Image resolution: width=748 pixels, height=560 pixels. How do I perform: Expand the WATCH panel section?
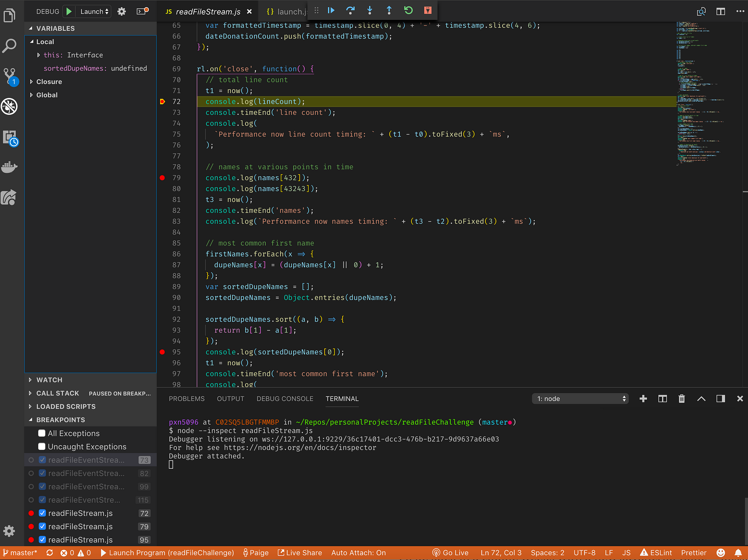[x=49, y=379]
